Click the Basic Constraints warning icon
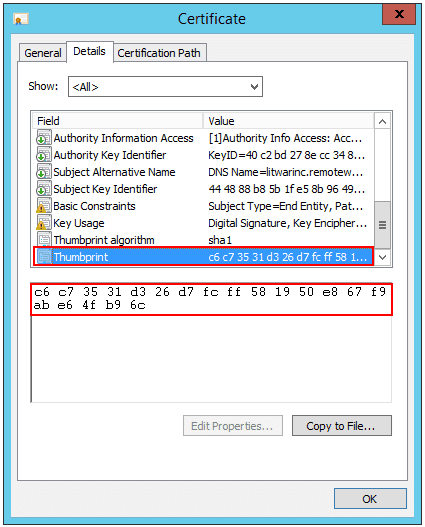 point(44,206)
